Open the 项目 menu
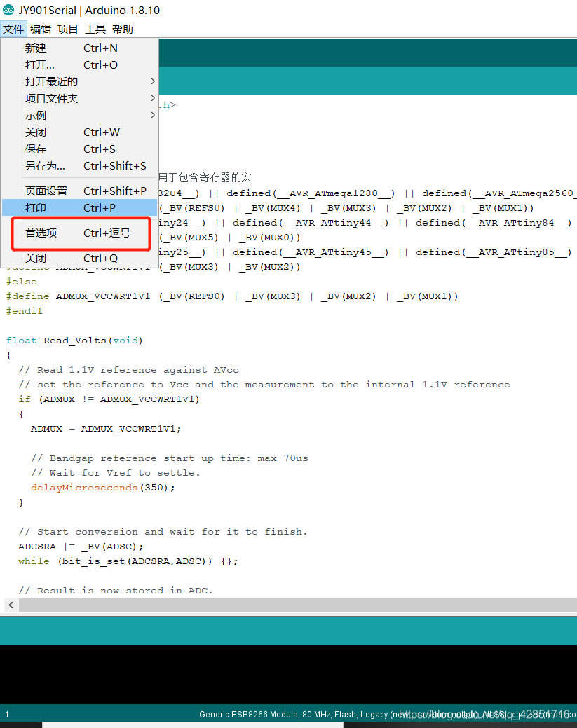The image size is (577, 728). click(x=68, y=29)
